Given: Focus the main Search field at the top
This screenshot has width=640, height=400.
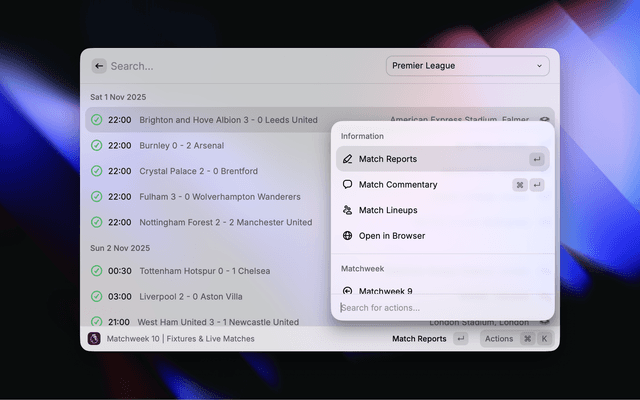Looking at the screenshot, I should (x=240, y=66).
